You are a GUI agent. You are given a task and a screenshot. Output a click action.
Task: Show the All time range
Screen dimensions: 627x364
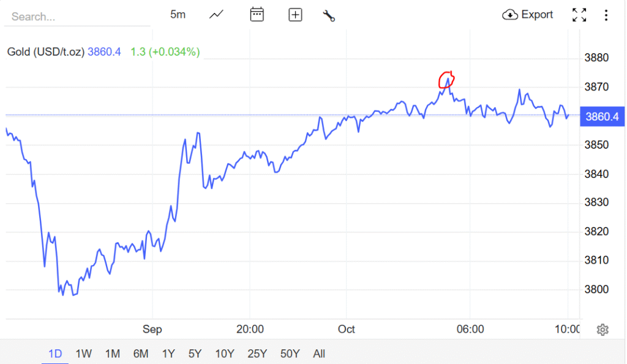click(x=318, y=354)
